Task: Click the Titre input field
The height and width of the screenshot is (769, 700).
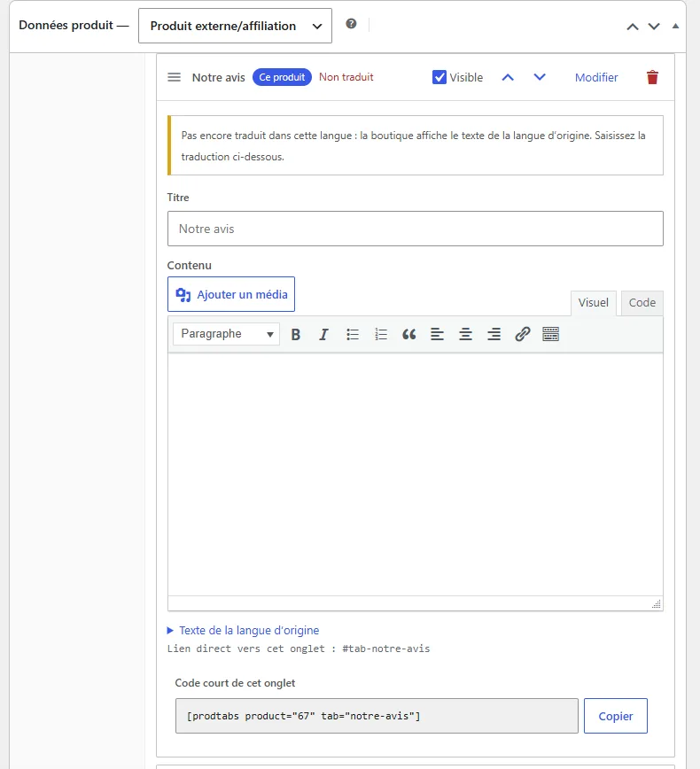Action: (416, 229)
